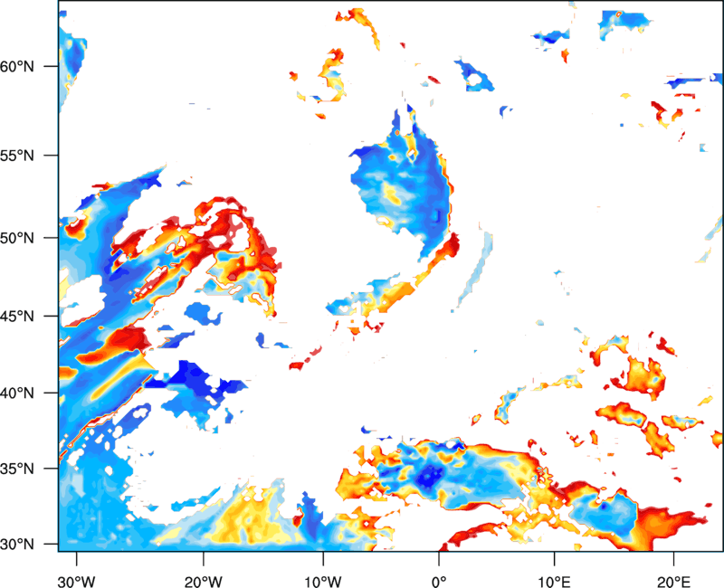Click the 30°W longitude label

click(x=76, y=582)
